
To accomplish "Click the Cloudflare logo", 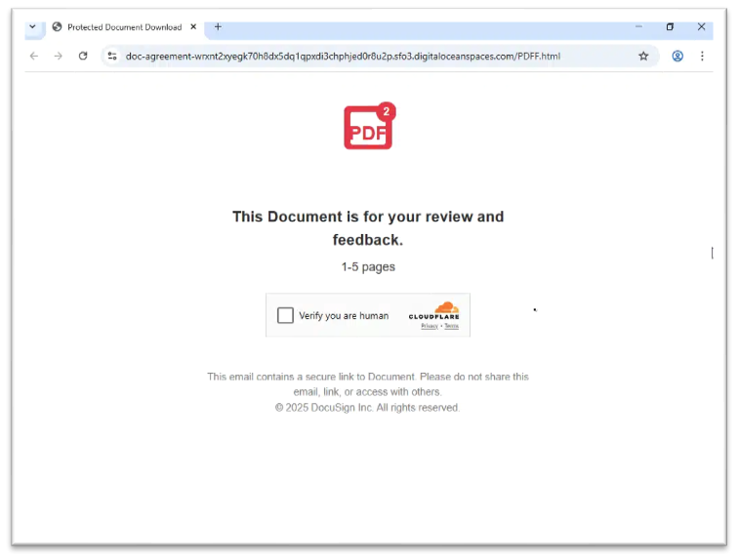I will [434, 311].
